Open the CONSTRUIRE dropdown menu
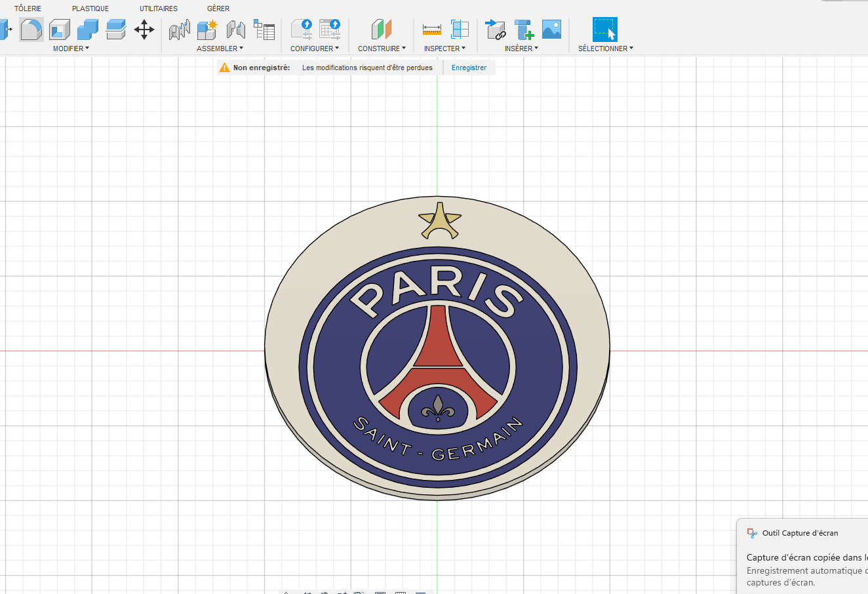Image resolution: width=868 pixels, height=594 pixels. pos(382,49)
